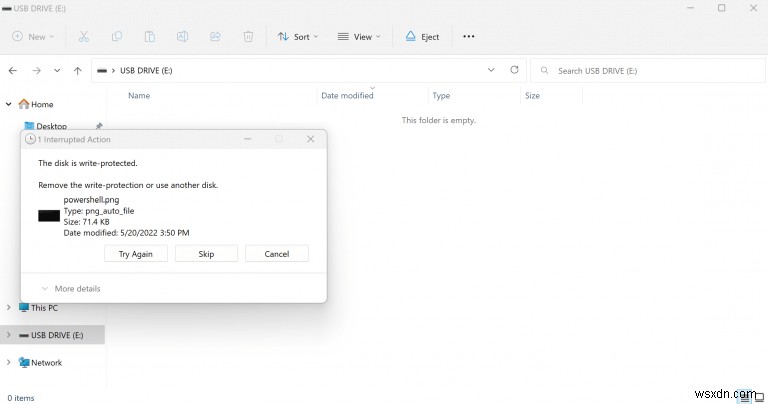Sort by Name column header
Screen dimensions: 768x404
coord(139,95)
